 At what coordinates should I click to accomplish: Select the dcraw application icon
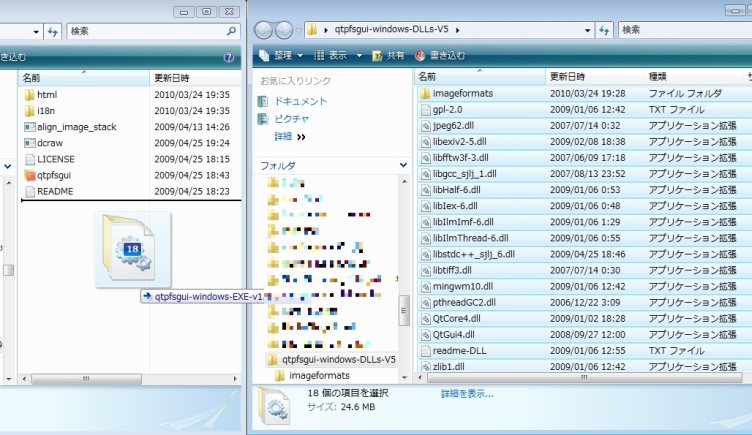[29, 143]
